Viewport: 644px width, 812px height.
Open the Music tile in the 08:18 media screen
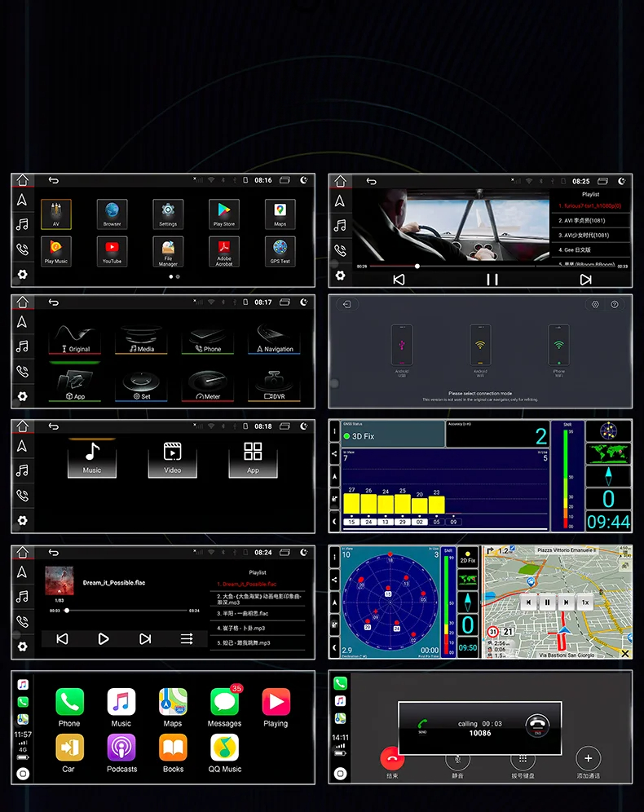[x=92, y=458]
